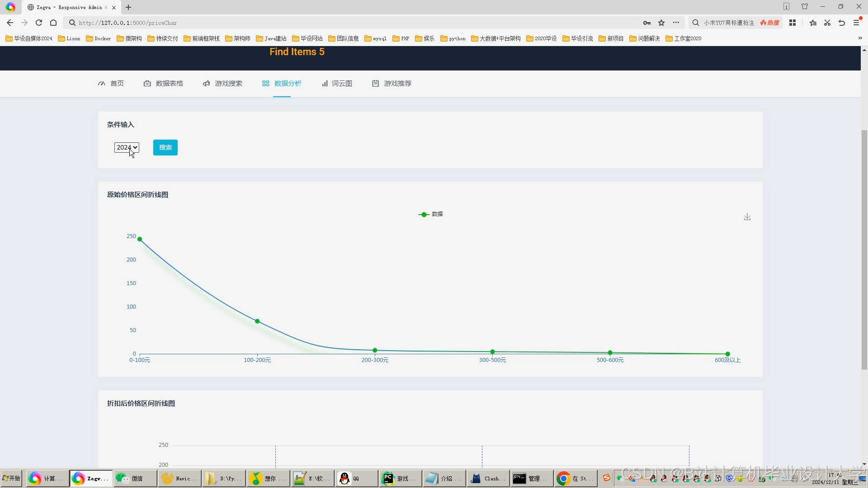Click the password key icon

(647, 23)
